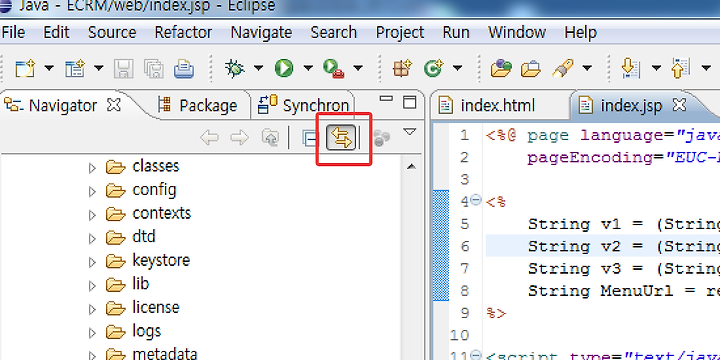This screenshot has width=720, height=360.
Task: Open the Run dropdown arrow
Action: pyautogui.click(x=308, y=68)
